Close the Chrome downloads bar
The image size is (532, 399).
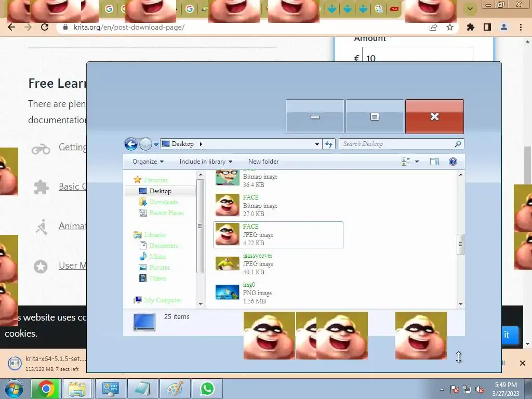click(x=523, y=363)
